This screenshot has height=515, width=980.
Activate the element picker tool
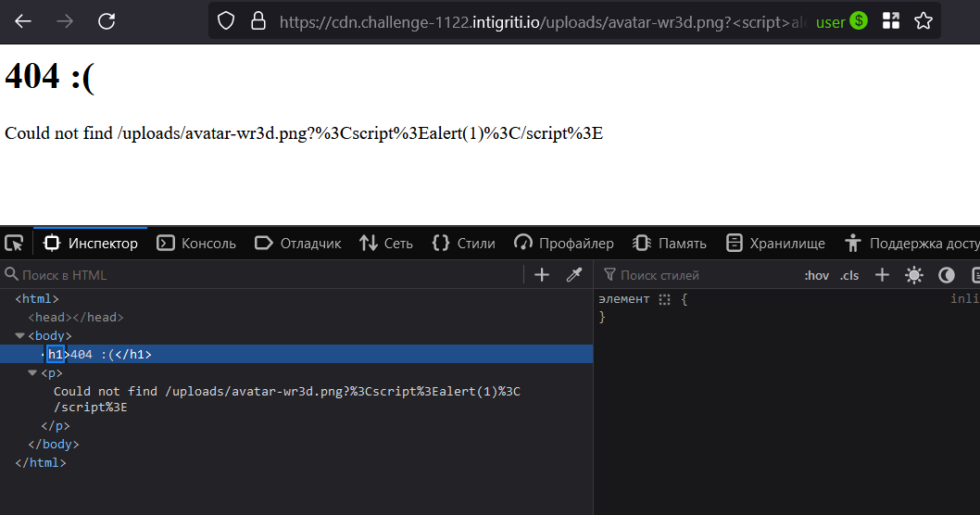pyautogui.click(x=14, y=243)
